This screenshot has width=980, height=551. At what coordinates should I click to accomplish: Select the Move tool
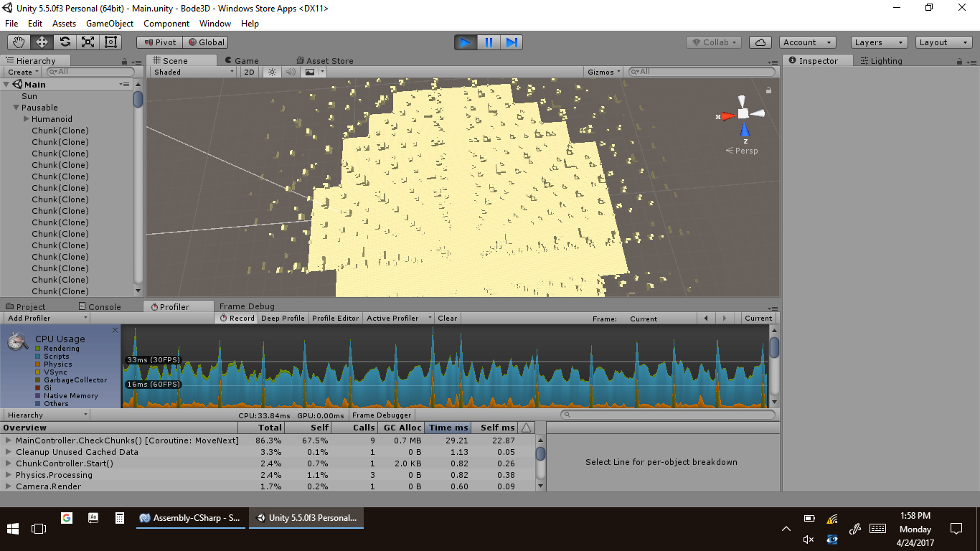pyautogui.click(x=42, y=42)
